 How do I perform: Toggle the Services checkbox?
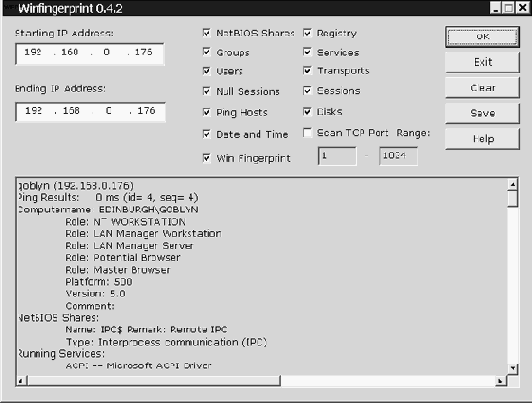point(307,52)
